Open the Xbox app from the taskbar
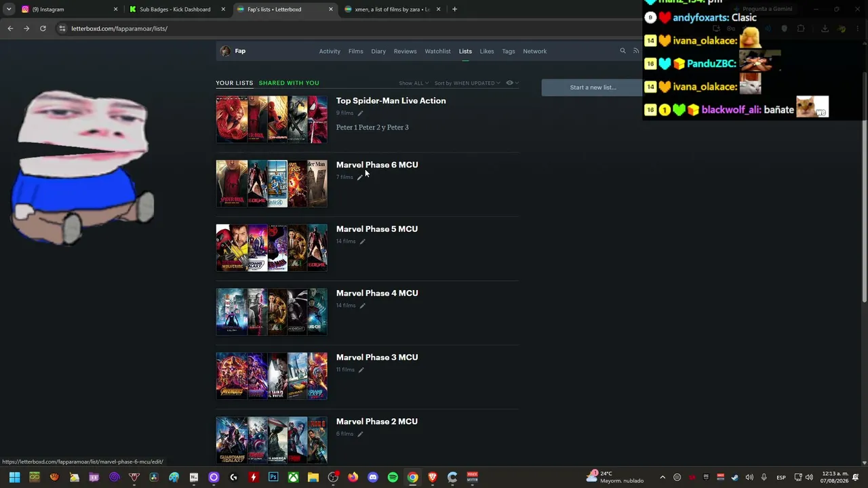 293,477
